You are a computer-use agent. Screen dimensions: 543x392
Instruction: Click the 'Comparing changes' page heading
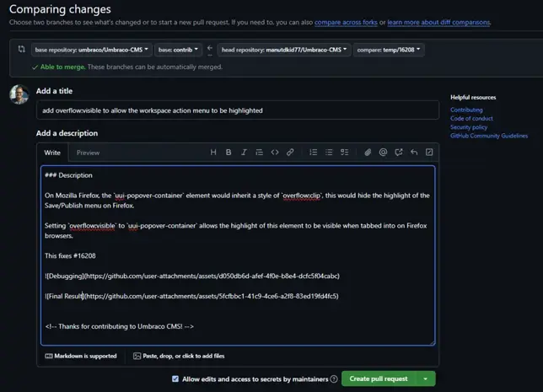pyautogui.click(x=60, y=9)
